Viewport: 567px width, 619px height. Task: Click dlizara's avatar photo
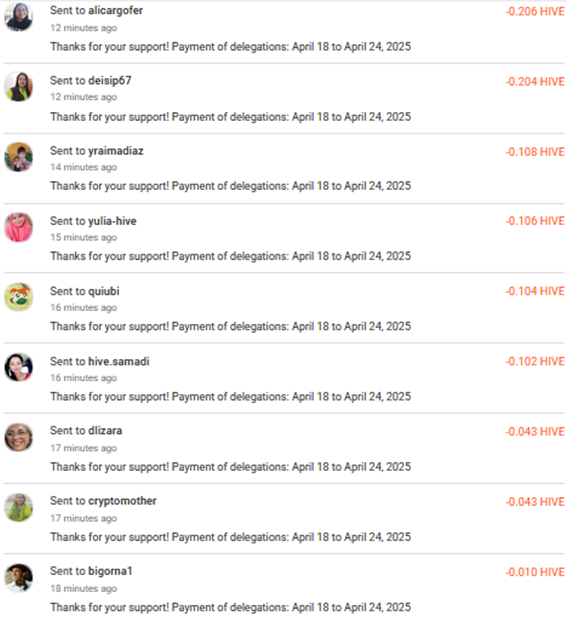click(x=19, y=437)
